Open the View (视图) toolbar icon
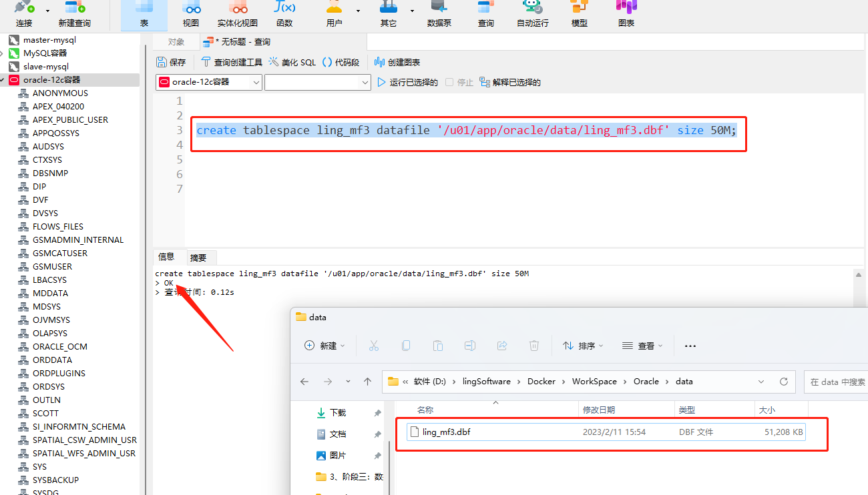The width and height of the screenshot is (868, 495). pyautogui.click(x=191, y=13)
